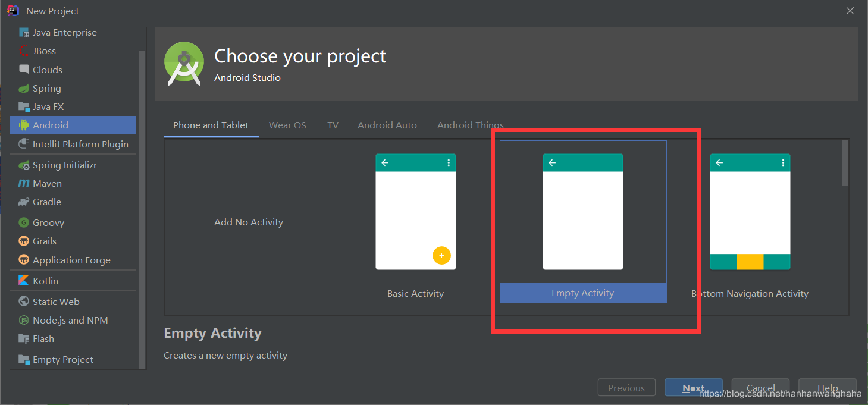Click the Flash folder icon
Screen dimensions: 868x405
[x=24, y=339]
